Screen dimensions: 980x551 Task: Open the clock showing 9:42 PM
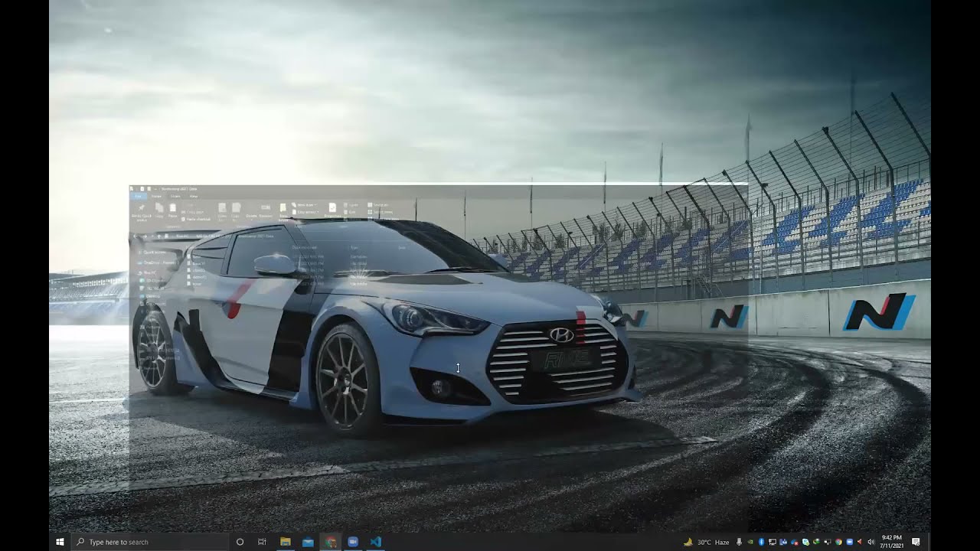click(x=891, y=542)
